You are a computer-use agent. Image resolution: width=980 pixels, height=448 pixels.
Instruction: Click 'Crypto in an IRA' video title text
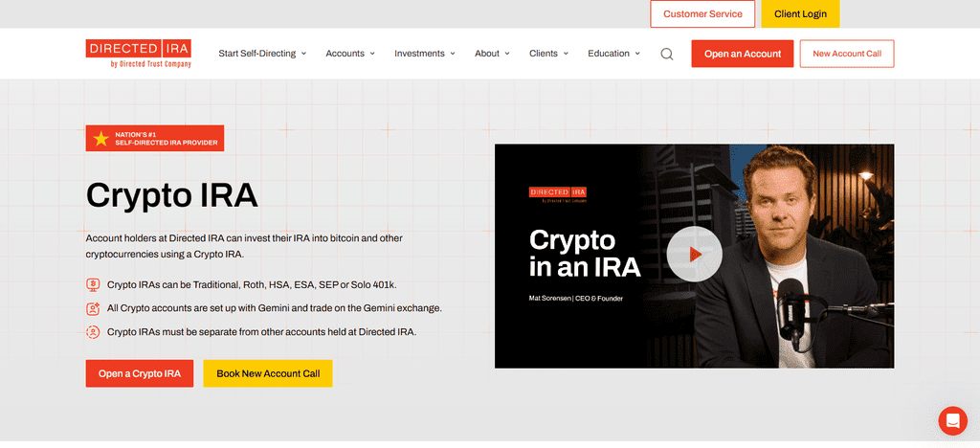tap(585, 254)
